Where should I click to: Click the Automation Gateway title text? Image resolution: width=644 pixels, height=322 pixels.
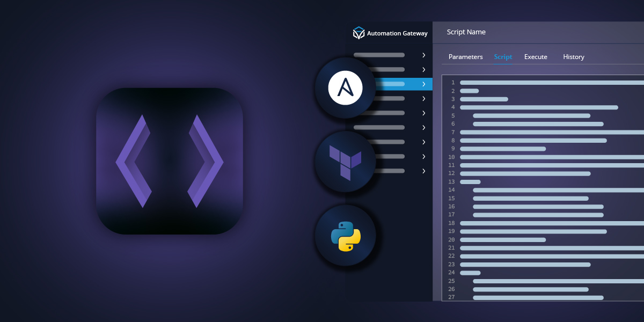click(396, 33)
